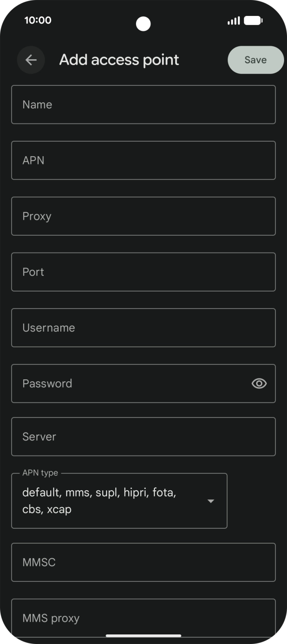Show the password using the eye icon

259,384
